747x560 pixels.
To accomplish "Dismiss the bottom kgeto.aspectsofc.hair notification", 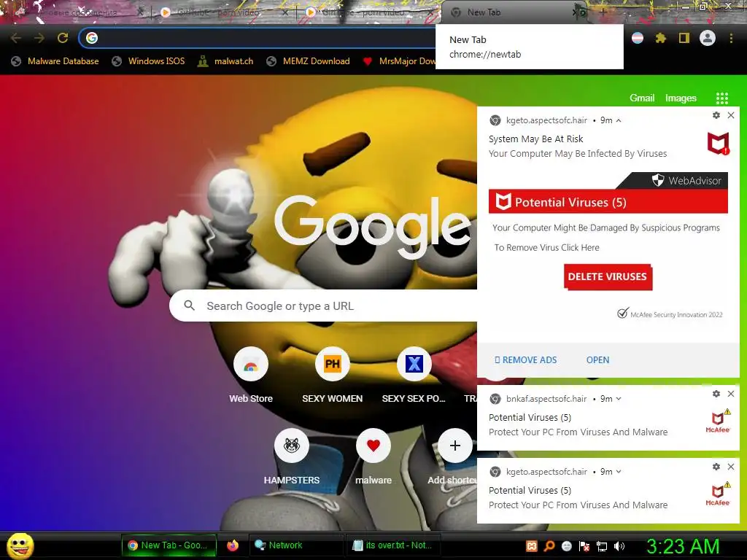I will [x=731, y=467].
